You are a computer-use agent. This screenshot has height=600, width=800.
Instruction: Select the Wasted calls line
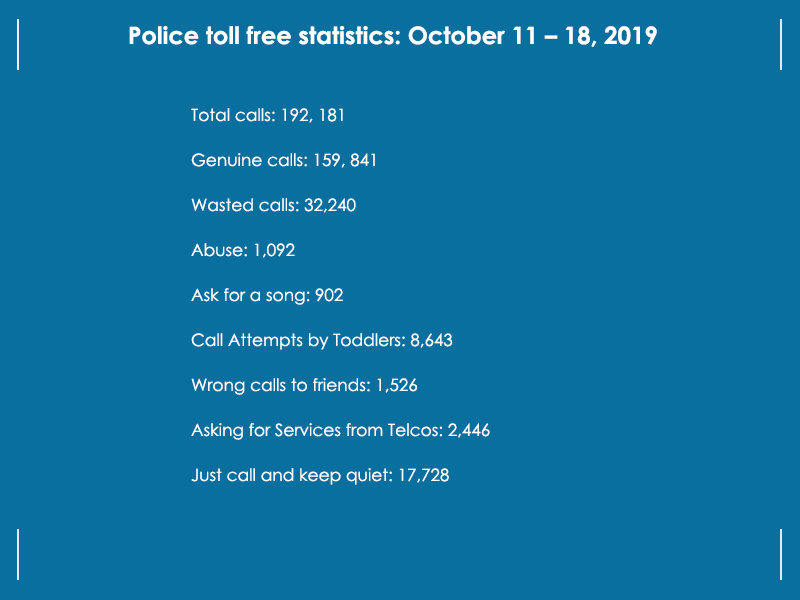tap(273, 205)
